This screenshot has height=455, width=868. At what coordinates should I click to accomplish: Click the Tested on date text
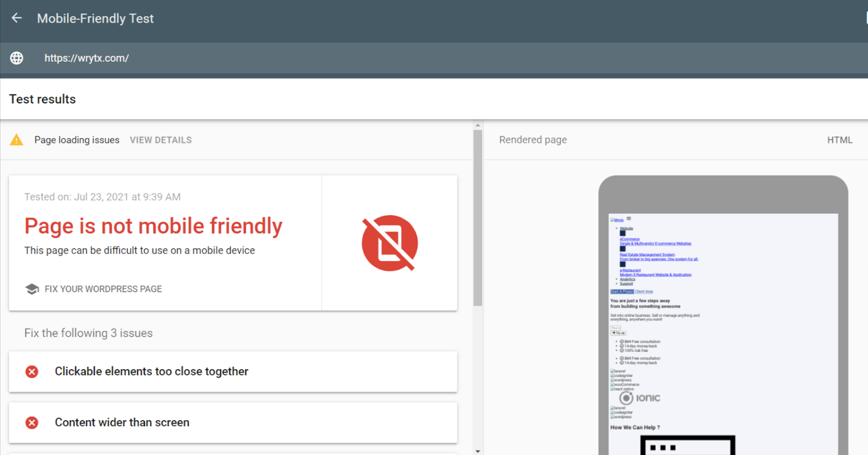click(x=103, y=197)
